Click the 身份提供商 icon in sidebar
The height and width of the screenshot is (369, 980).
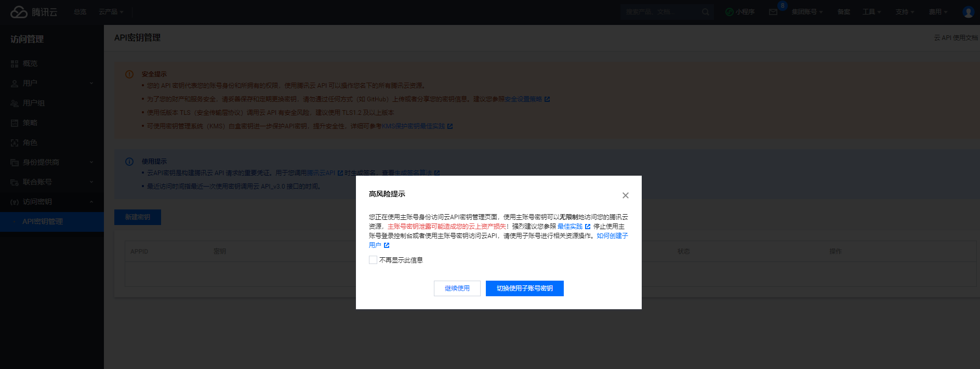pyautogui.click(x=15, y=163)
